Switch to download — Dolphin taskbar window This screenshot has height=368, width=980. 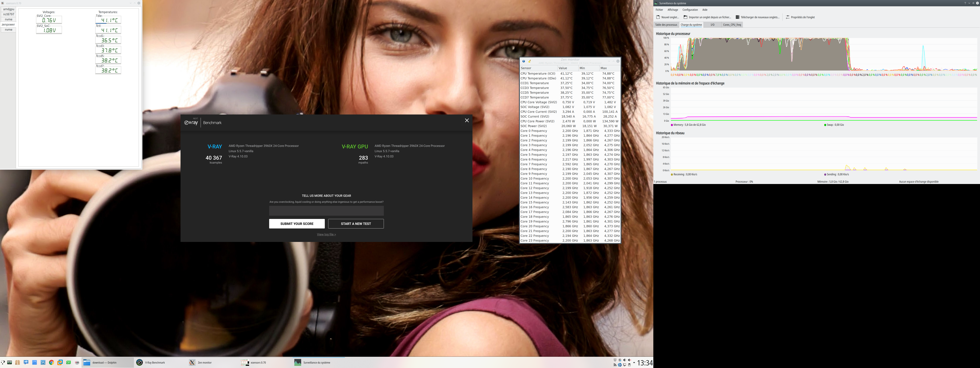(x=107, y=363)
